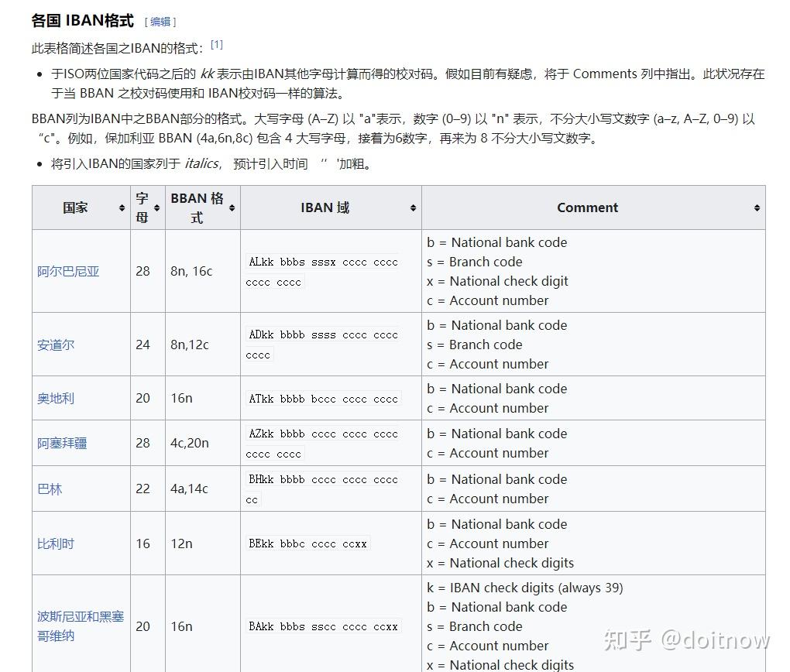
Task: Select letter count 24 in 安道尔 row
Action: pyautogui.click(x=143, y=345)
